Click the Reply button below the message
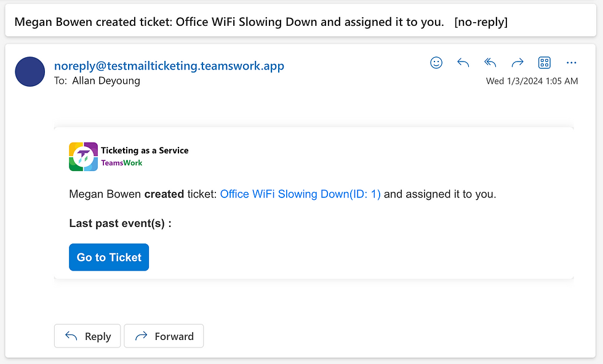The width and height of the screenshot is (603, 364). pyautogui.click(x=88, y=336)
